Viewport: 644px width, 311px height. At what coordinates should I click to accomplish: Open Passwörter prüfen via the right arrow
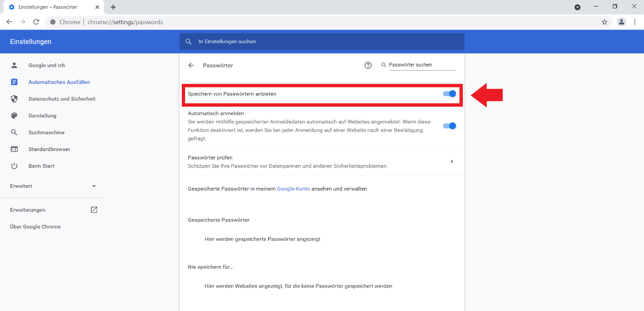click(x=452, y=162)
